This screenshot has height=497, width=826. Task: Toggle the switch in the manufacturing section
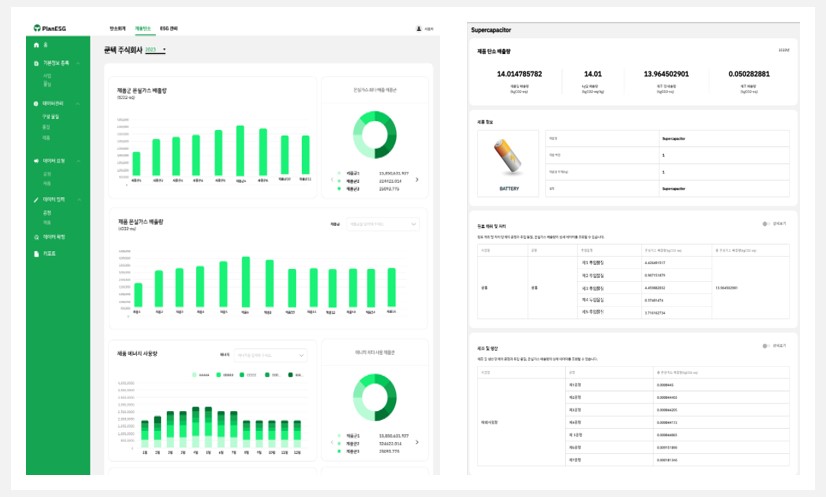766,345
